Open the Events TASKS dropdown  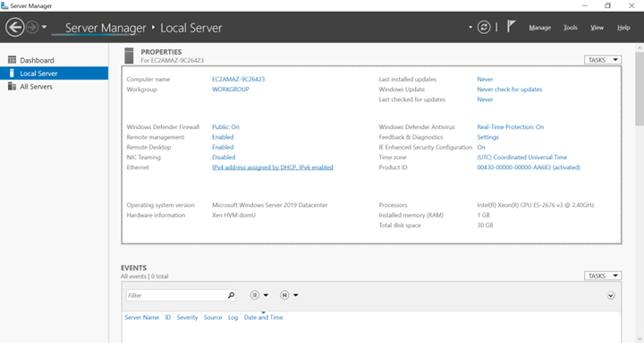(603, 276)
